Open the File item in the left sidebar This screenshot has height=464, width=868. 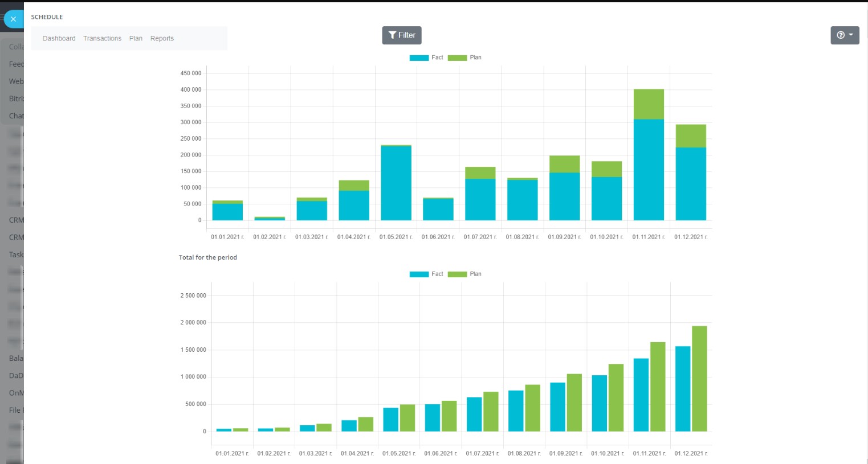[15, 410]
